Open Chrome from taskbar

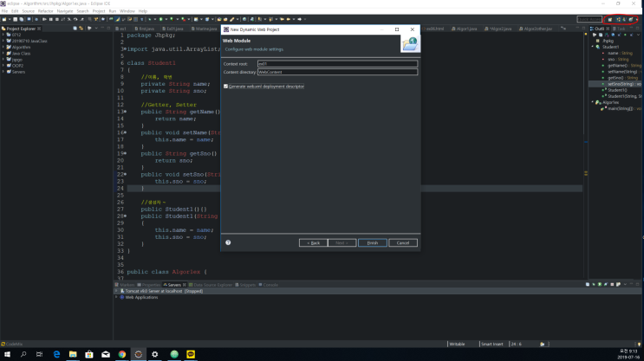122,354
